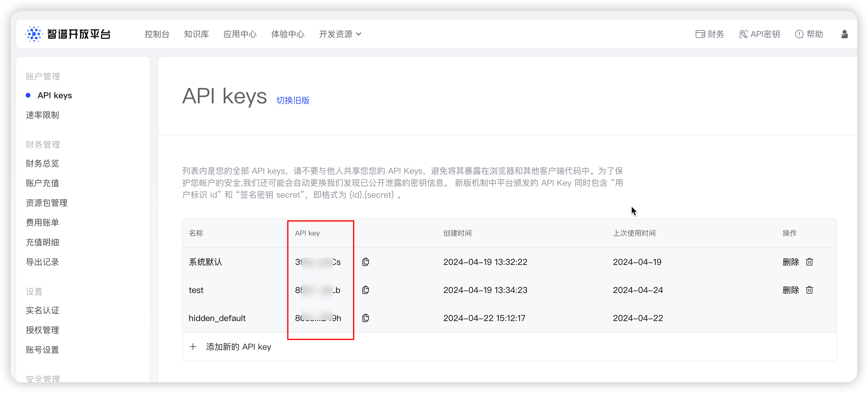The width and height of the screenshot is (868, 393).
Task: Select API keys in the sidebar
Action: pos(55,95)
